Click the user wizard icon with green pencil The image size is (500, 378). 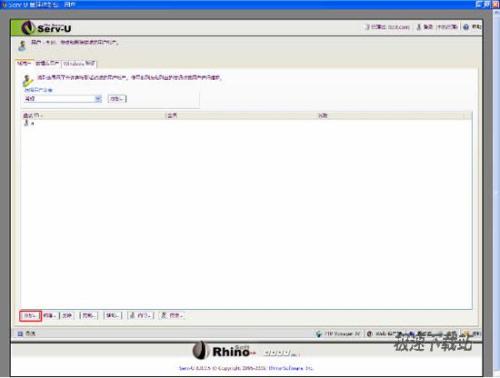point(27,81)
